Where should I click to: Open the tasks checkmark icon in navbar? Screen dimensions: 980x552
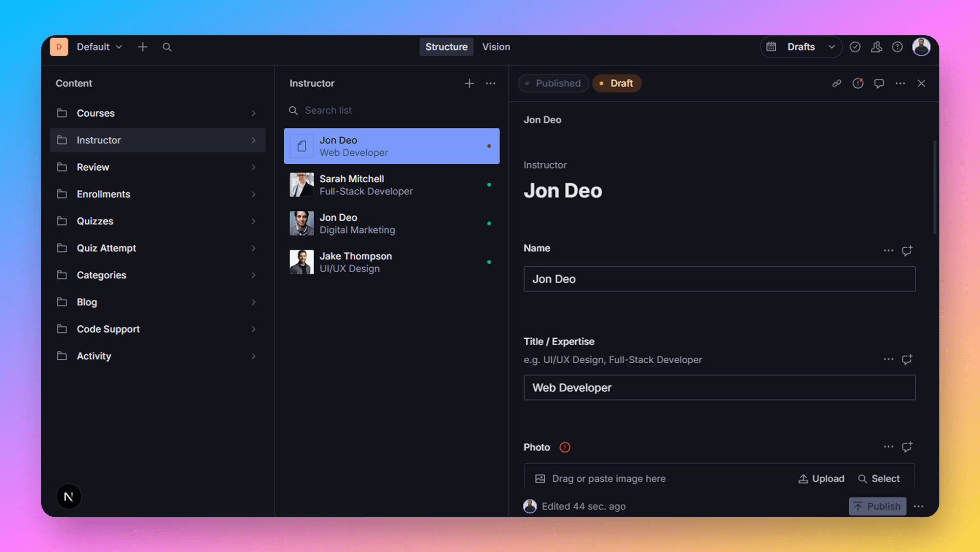(x=855, y=47)
